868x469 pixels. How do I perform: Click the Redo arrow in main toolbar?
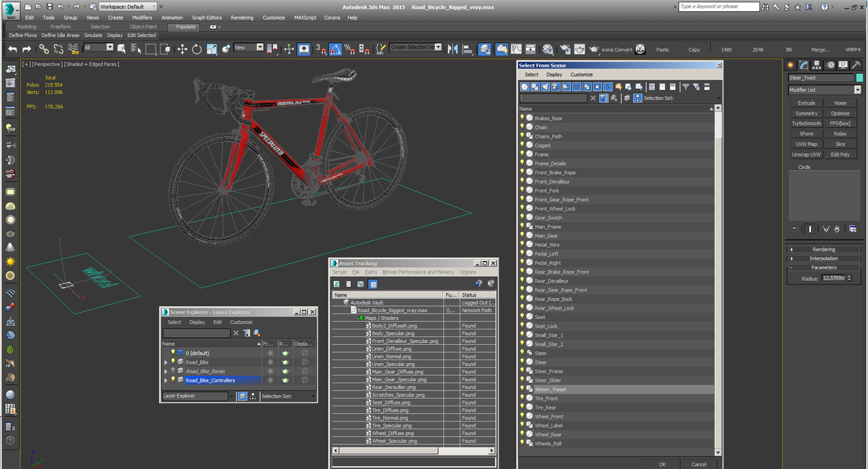tap(26, 49)
